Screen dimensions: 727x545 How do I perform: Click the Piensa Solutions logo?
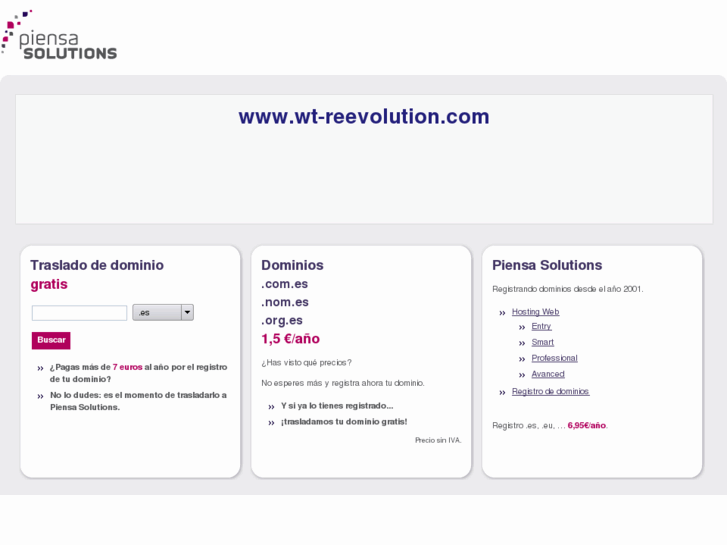[x=59, y=35]
